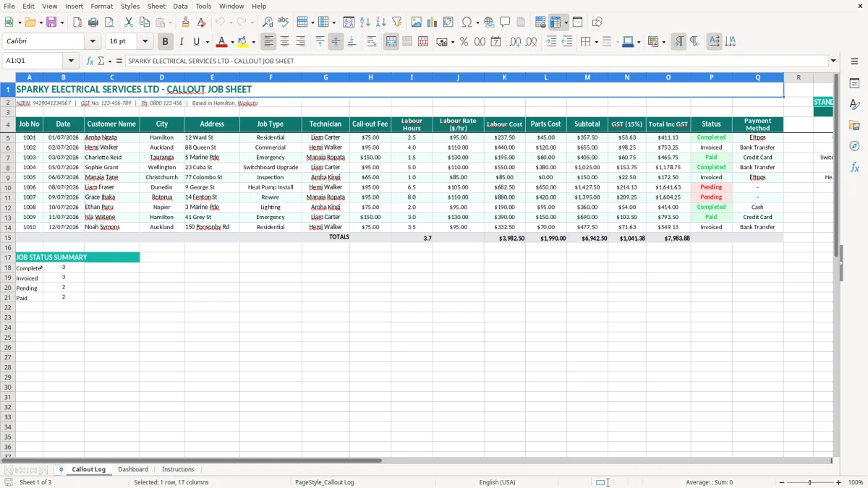Format cell as percent

pos(464,42)
